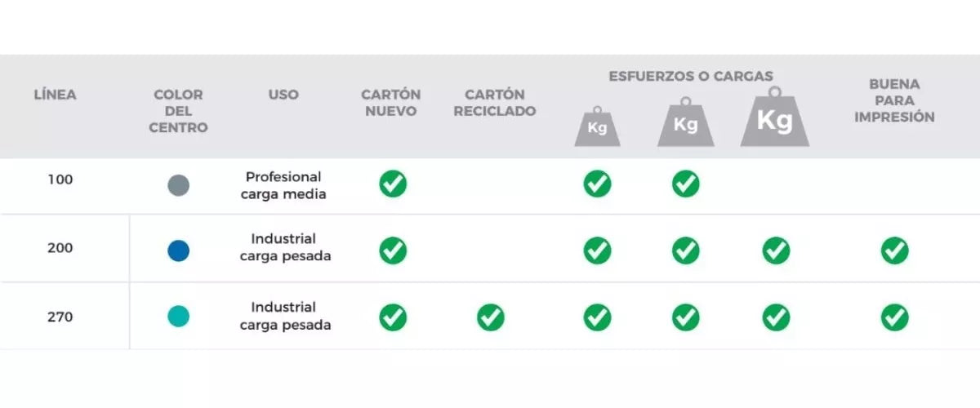Click the gray center color dot
The height and width of the screenshot is (408, 980).
point(178,184)
